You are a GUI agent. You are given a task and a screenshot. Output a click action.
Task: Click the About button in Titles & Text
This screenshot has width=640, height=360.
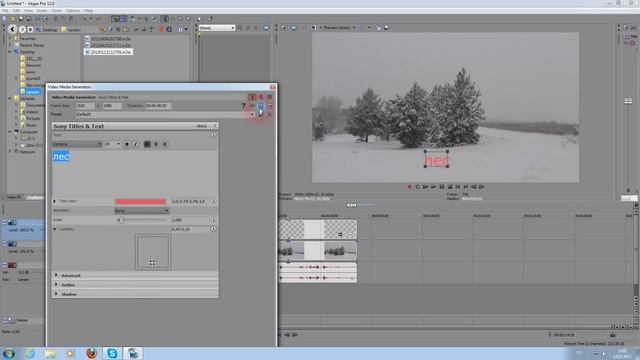tap(202, 126)
